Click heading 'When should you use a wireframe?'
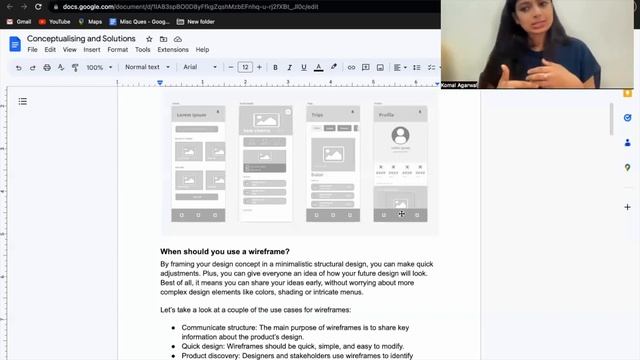 224,251
